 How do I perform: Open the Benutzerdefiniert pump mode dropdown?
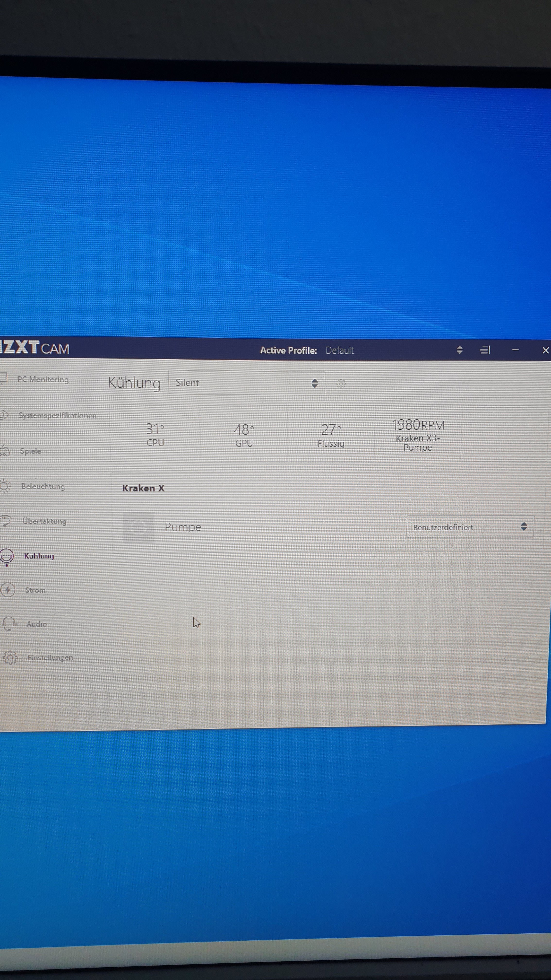click(470, 527)
